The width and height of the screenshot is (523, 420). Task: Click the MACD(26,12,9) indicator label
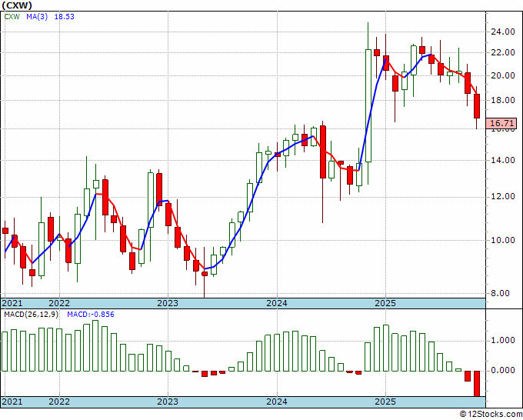point(31,315)
